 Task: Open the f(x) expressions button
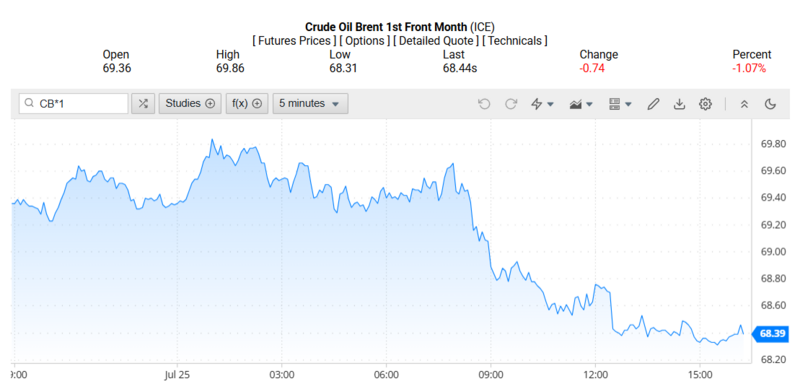coord(247,104)
